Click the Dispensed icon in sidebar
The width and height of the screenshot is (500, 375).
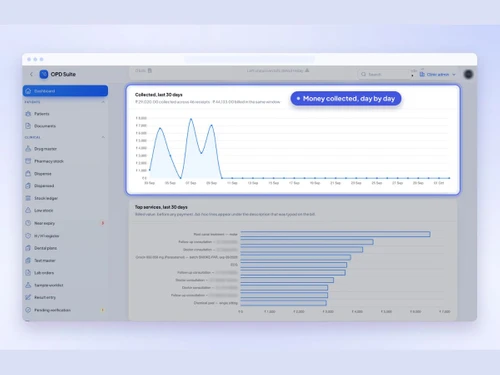[28, 186]
